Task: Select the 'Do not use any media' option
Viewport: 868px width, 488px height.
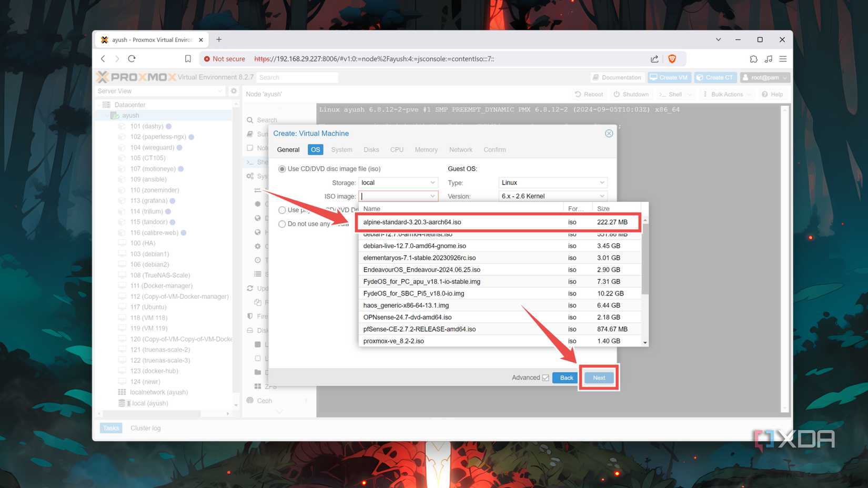Action: [282, 223]
